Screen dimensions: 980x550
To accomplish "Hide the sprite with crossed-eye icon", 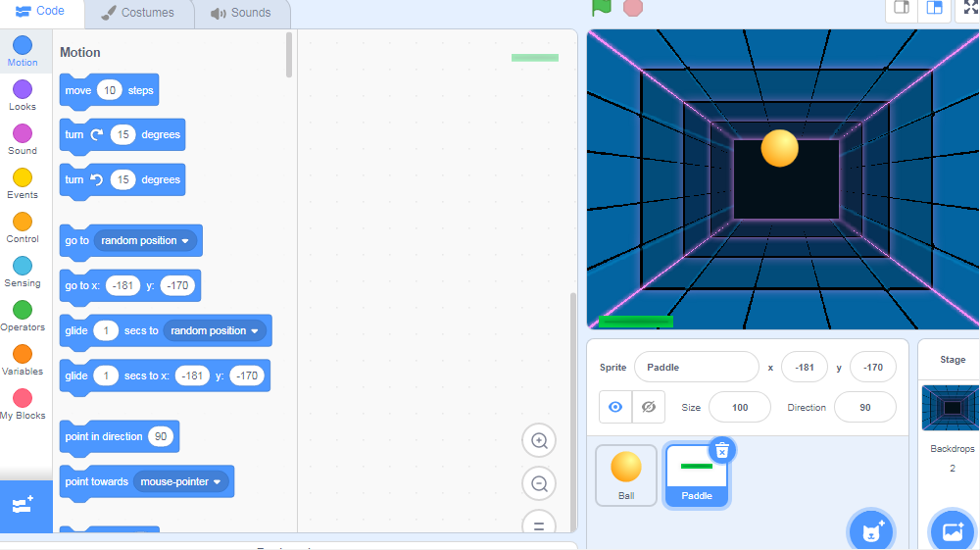I will click(x=649, y=408).
